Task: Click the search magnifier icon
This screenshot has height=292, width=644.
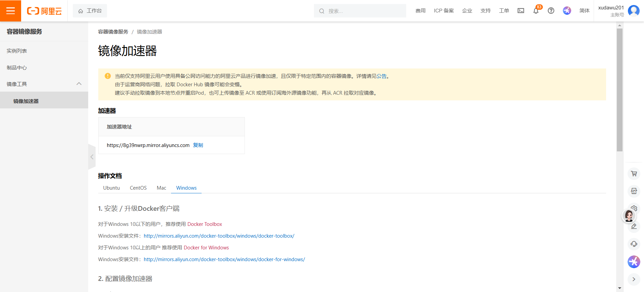Action: [x=322, y=11]
